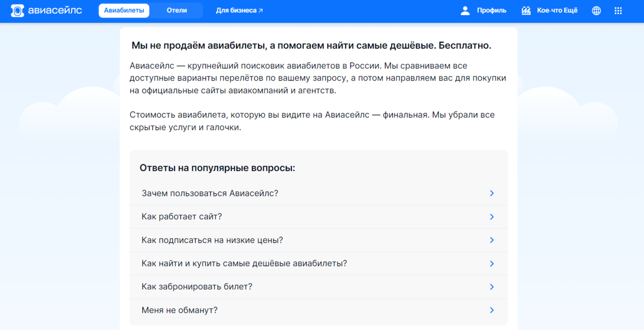This screenshot has width=644, height=330.
Task: Click the Aviasales logo icon
Action: click(x=18, y=11)
